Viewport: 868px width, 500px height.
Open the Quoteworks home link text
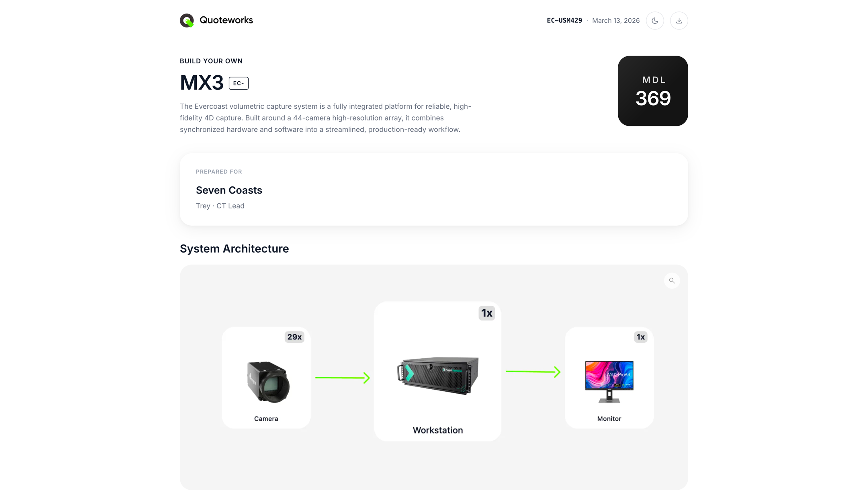coord(226,20)
